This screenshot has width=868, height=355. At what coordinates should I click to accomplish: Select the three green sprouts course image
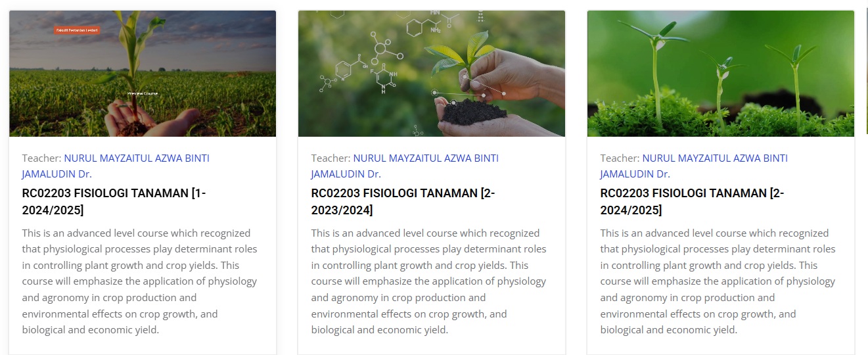pyautogui.click(x=721, y=74)
